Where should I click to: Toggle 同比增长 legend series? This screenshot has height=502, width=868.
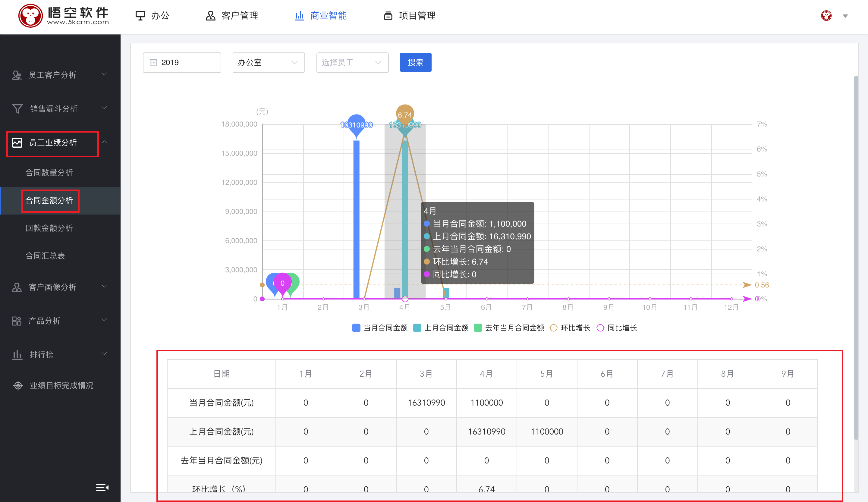pyautogui.click(x=617, y=328)
